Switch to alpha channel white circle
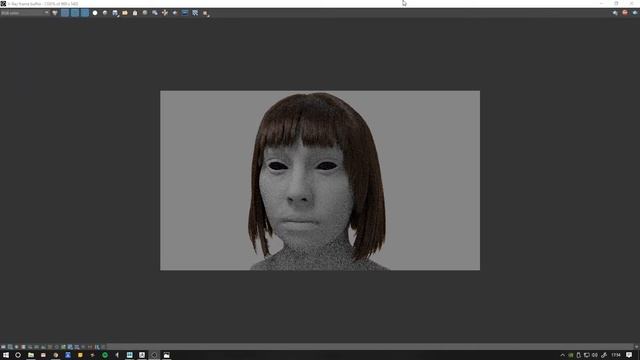Screen dimensions: 640x360 pos(95,13)
